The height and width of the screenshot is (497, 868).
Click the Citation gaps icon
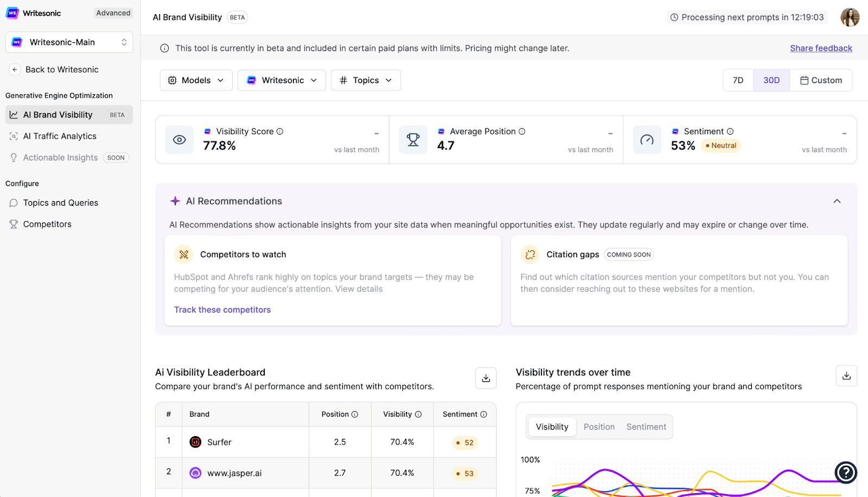click(530, 254)
